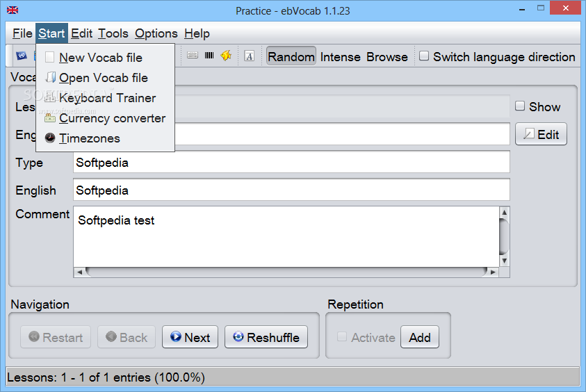Enable the Show checkbox
586x392 pixels.
(520, 106)
